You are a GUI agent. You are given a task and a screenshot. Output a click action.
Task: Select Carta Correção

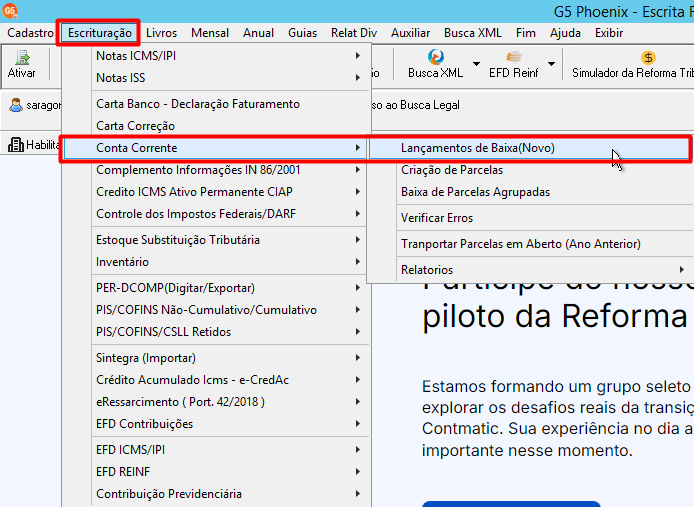pyautogui.click(x=215, y=126)
